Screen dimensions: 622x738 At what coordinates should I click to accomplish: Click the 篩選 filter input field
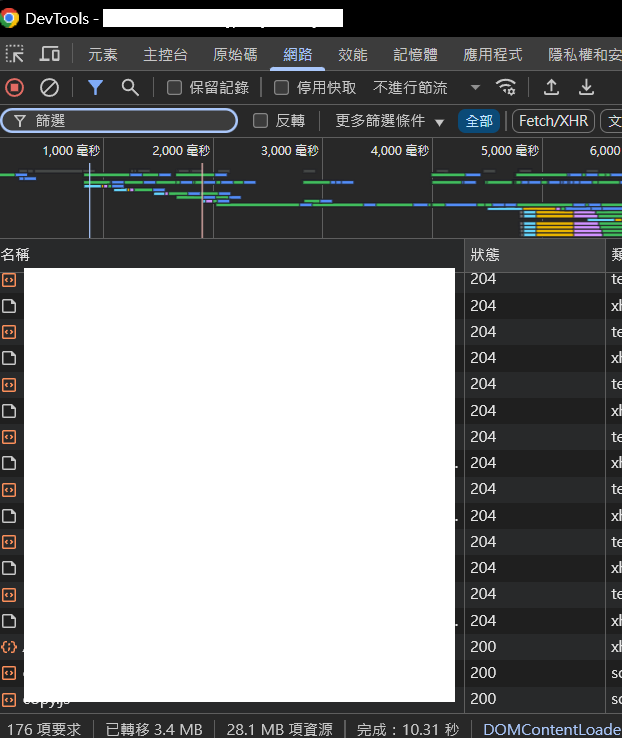pyautogui.click(x=130, y=121)
